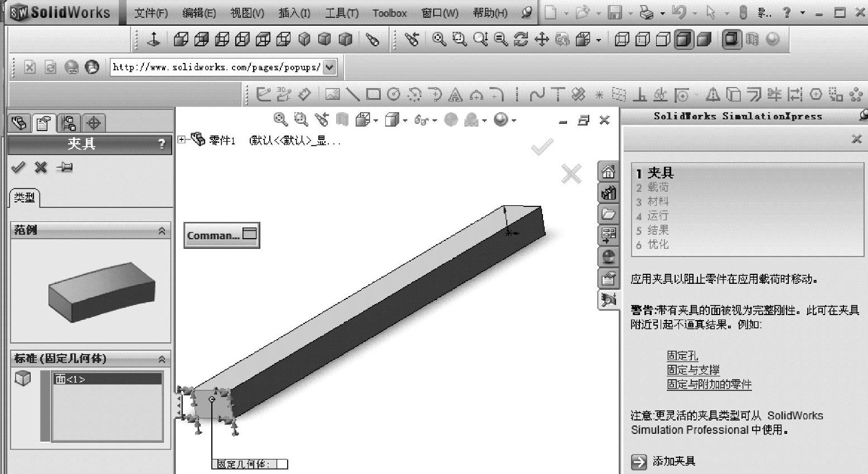The height and width of the screenshot is (474, 868).
Task: Open the ConfigurationManager tab
Action: click(x=69, y=123)
